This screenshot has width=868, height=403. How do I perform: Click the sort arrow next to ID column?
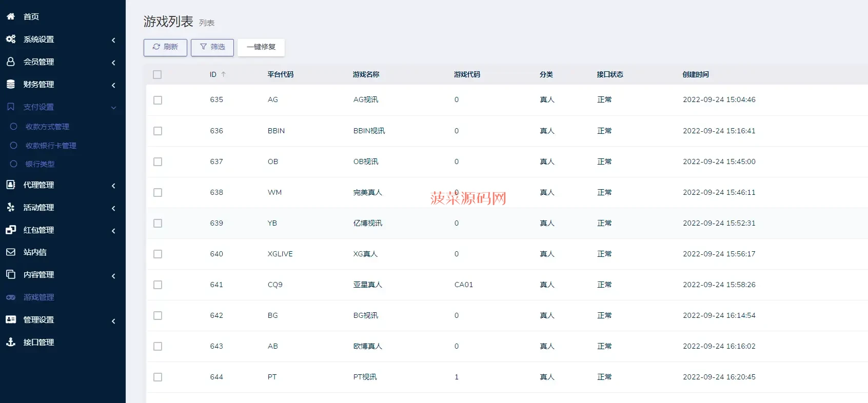(224, 74)
